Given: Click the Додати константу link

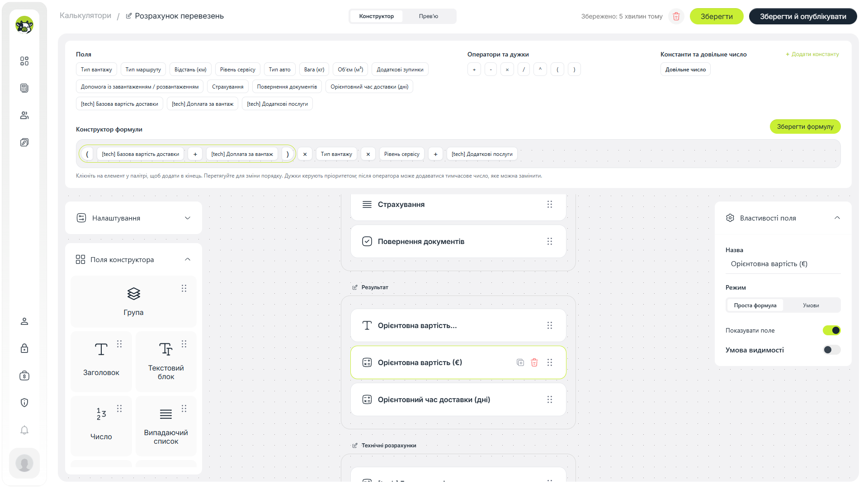Looking at the screenshot, I should [812, 54].
